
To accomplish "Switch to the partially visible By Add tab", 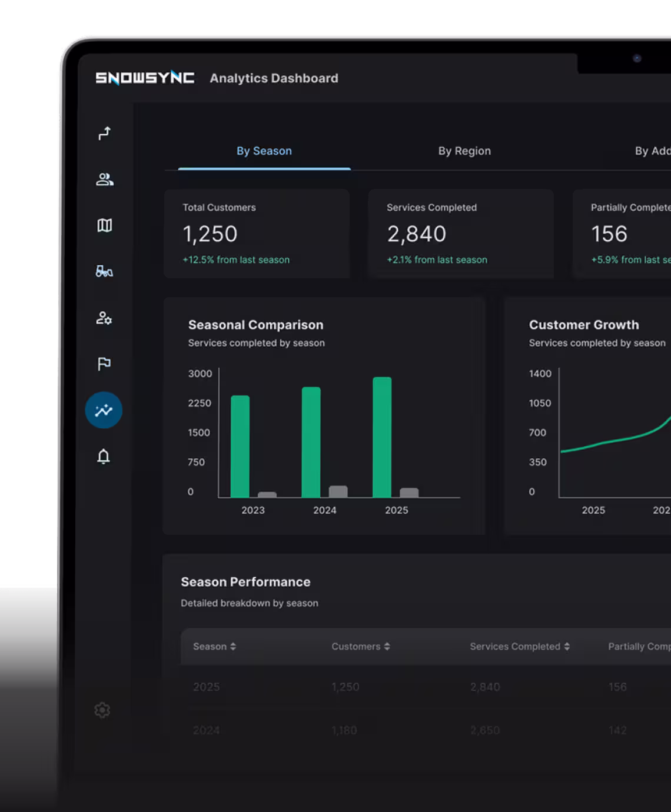I will 652,151.
